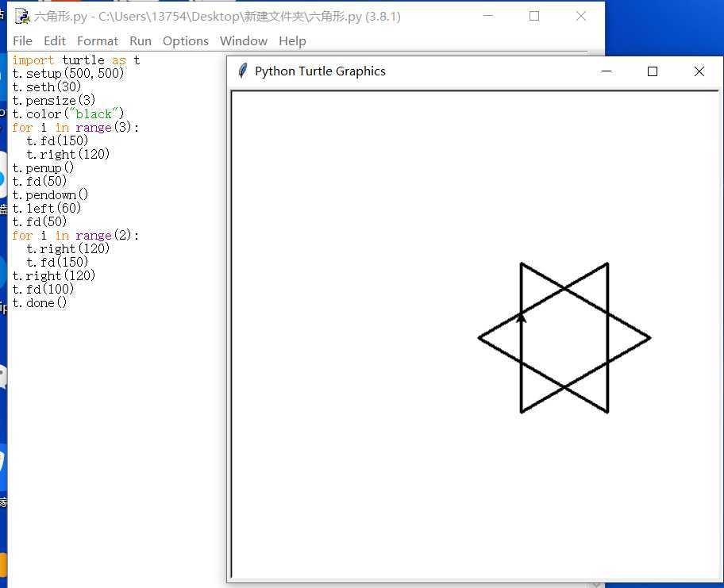Open the Window menu
This screenshot has width=724, height=588.
click(x=244, y=41)
